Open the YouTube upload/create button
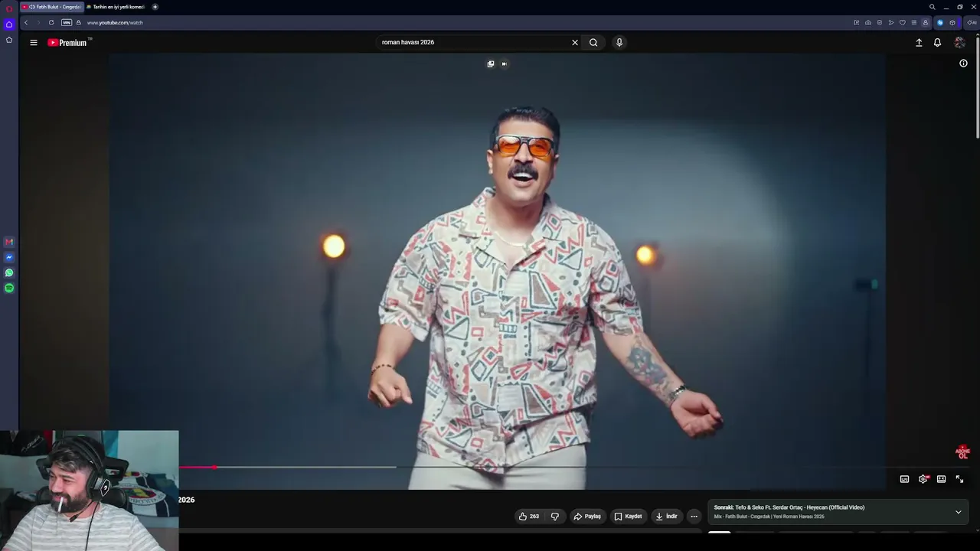 (919, 43)
